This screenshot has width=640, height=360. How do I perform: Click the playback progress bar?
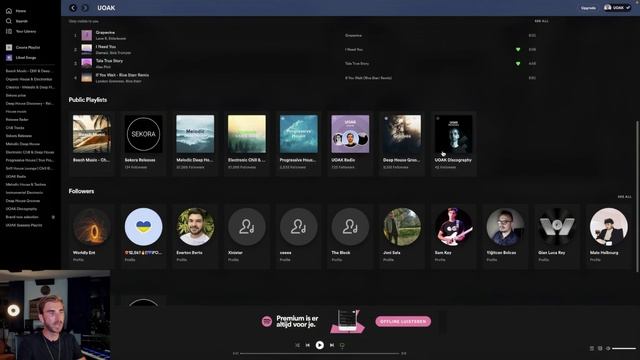(320, 353)
